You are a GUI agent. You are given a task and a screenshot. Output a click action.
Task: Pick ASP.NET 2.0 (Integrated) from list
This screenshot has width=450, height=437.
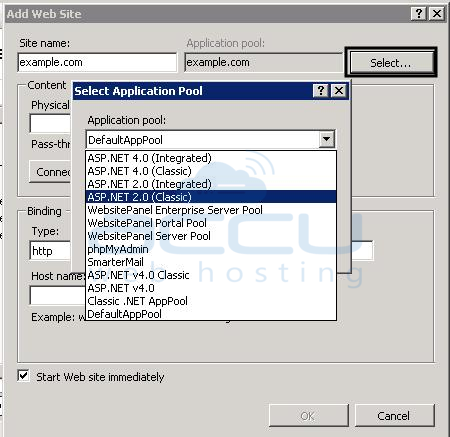coord(211,184)
